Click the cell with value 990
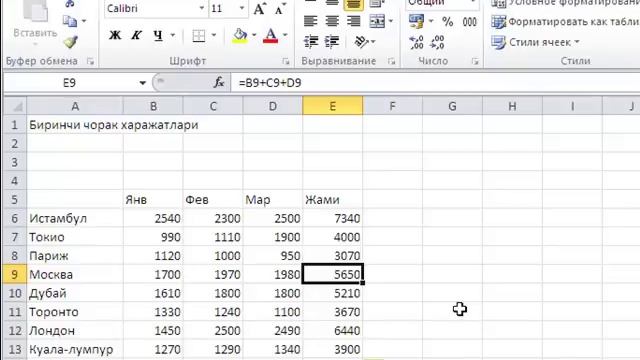The height and width of the screenshot is (360, 640). [x=153, y=237]
